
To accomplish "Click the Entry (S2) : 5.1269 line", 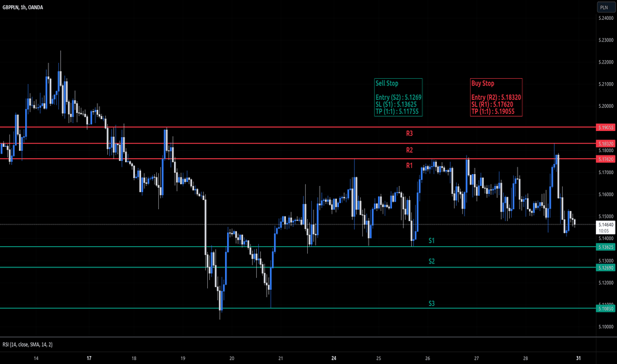I will (x=399, y=97).
